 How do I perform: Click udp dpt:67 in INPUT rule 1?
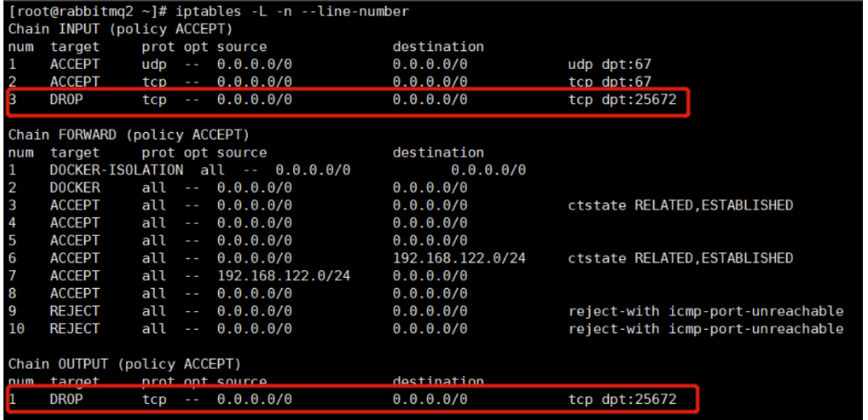point(609,65)
